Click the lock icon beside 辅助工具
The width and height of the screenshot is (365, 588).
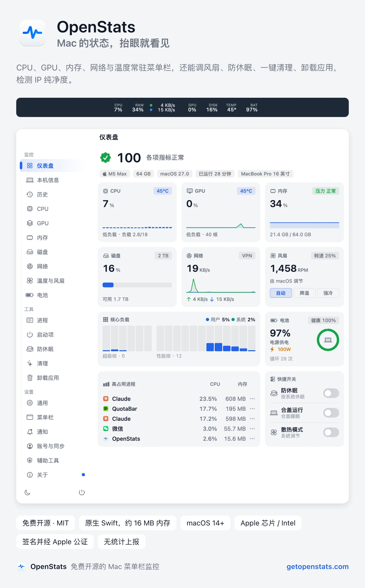(30, 460)
